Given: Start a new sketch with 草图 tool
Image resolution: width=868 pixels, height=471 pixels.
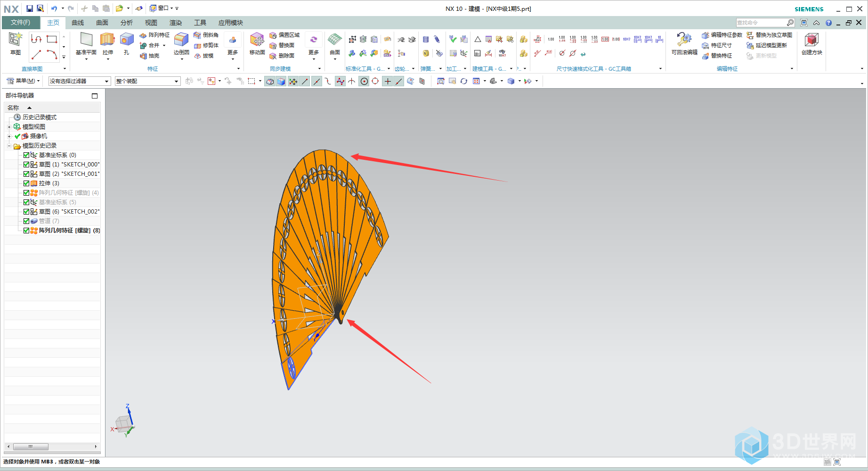Looking at the screenshot, I should 16,44.
